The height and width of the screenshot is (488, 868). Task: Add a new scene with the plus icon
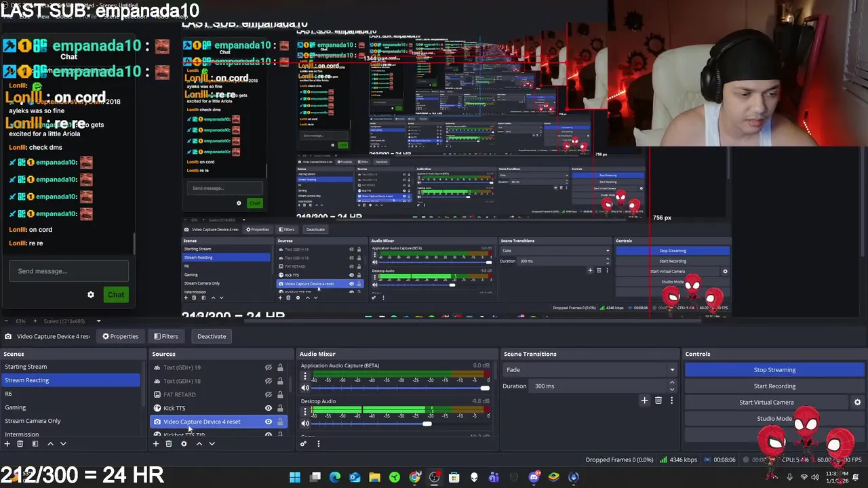pos(7,444)
